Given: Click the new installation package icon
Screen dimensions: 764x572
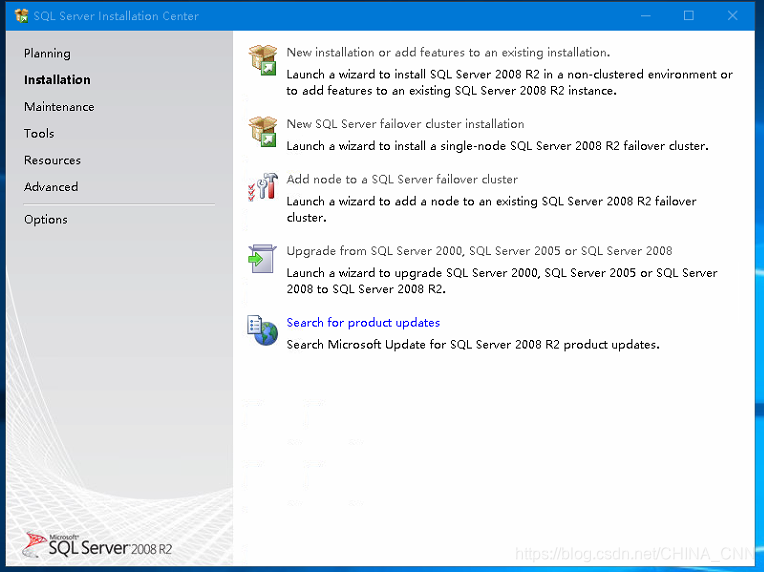Looking at the screenshot, I should coord(263,59).
